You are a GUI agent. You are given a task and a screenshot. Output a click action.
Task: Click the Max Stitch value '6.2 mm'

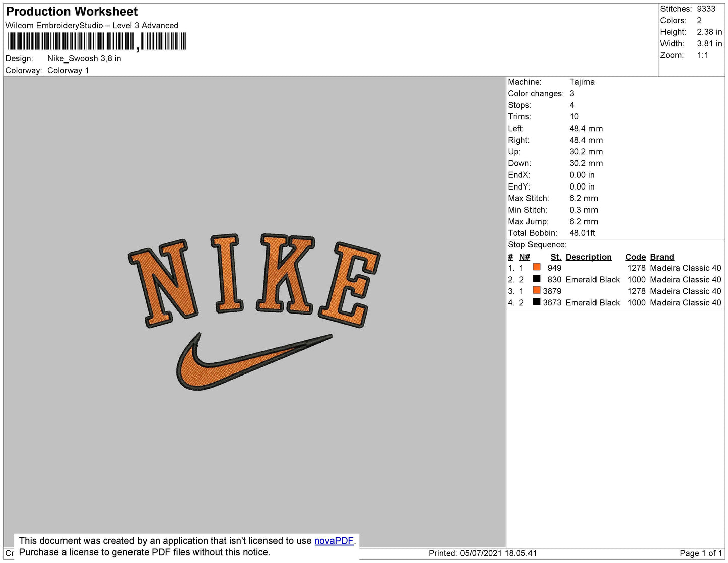[x=584, y=198]
